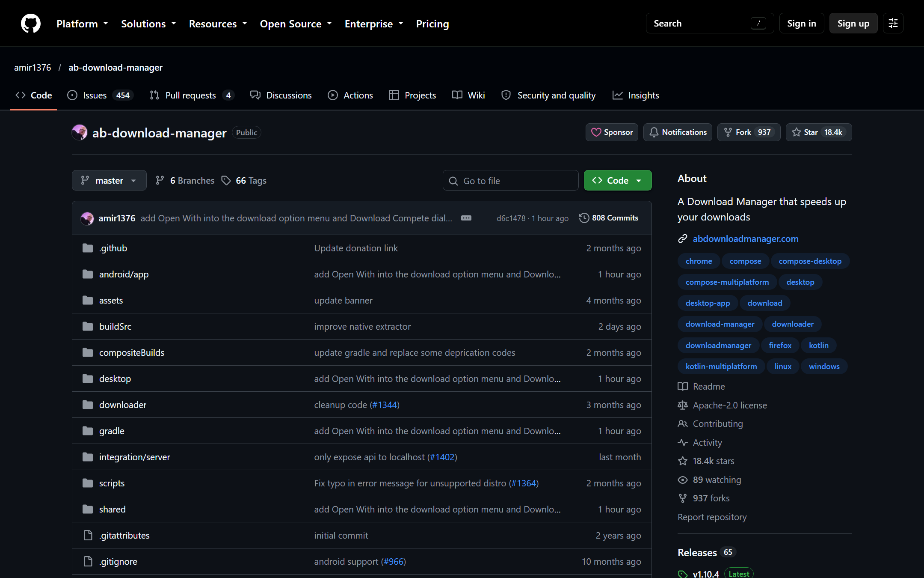Switch to the Pull requests tab

(x=192, y=95)
